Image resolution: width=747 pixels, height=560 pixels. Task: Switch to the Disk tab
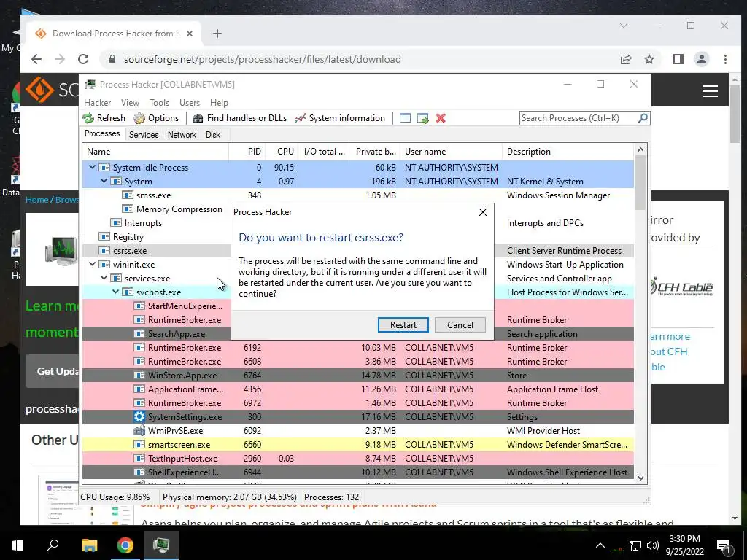pyautogui.click(x=213, y=135)
